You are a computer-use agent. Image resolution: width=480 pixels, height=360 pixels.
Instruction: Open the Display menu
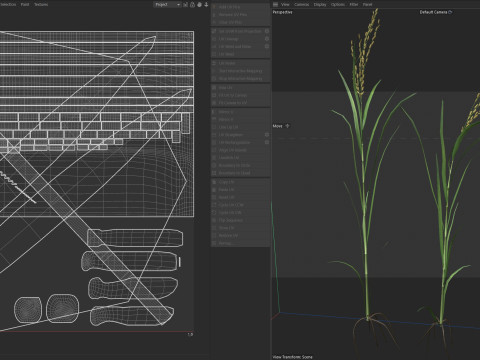pos(320,4)
